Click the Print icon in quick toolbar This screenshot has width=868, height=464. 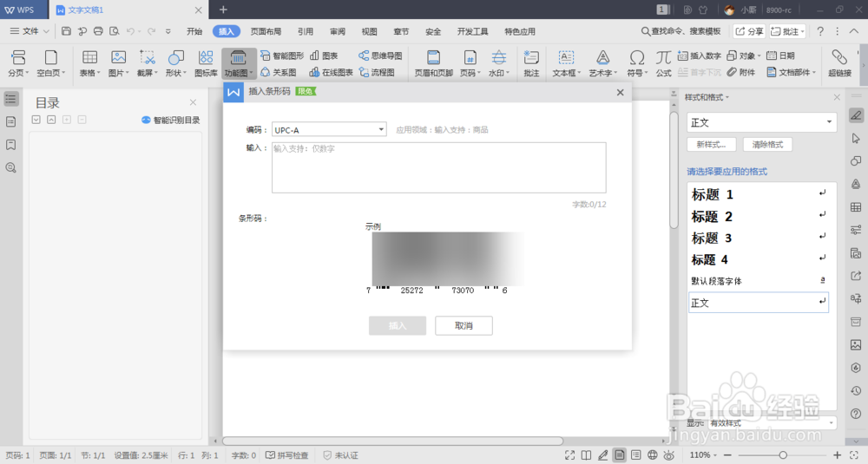[98, 31]
